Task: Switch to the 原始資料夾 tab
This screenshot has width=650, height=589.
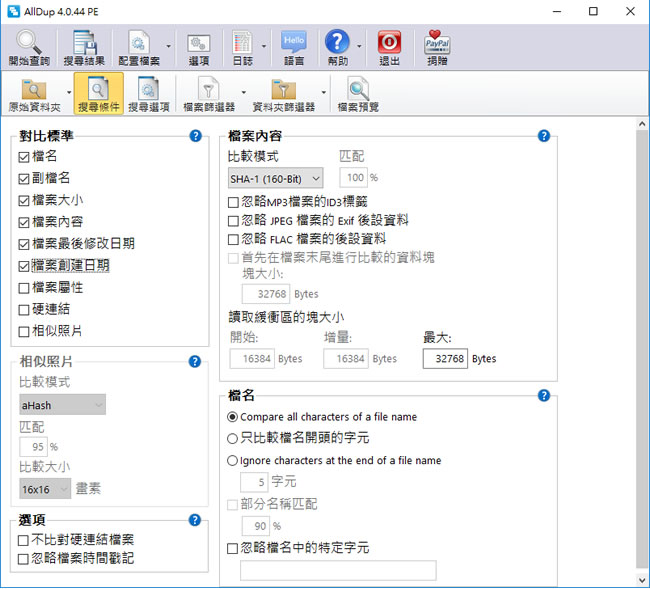Action: point(33,92)
